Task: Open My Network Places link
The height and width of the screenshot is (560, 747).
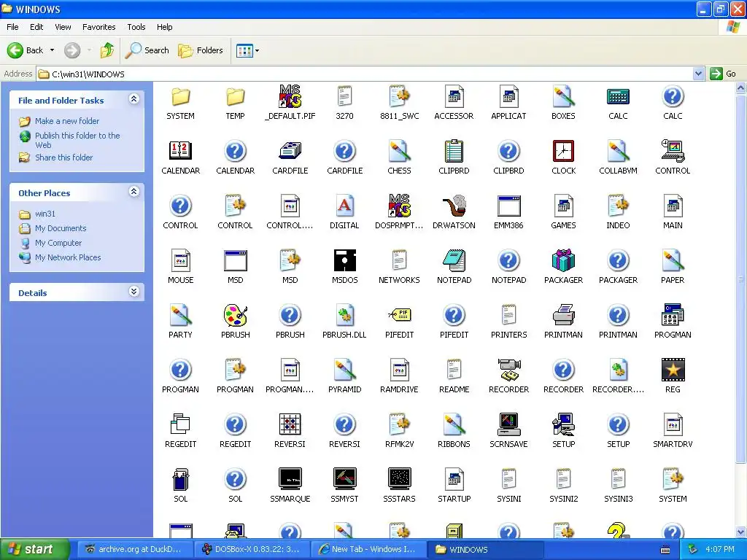Action: click(x=68, y=257)
